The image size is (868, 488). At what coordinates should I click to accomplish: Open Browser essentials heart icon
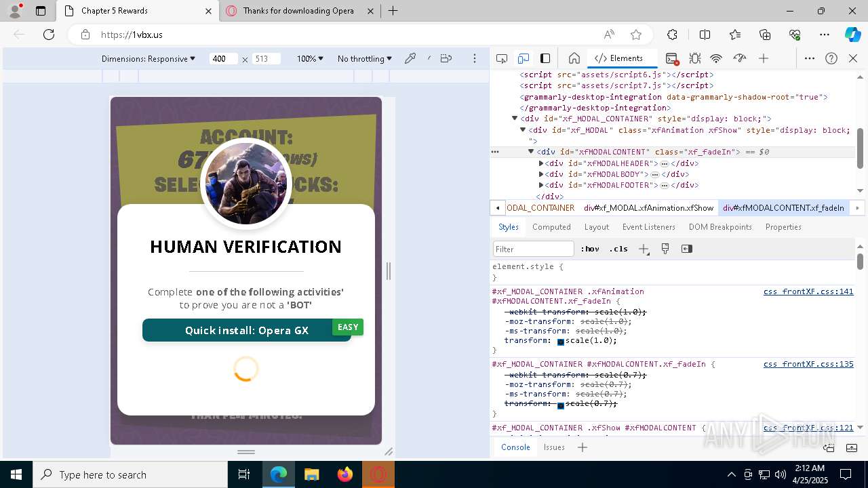[x=795, y=35]
